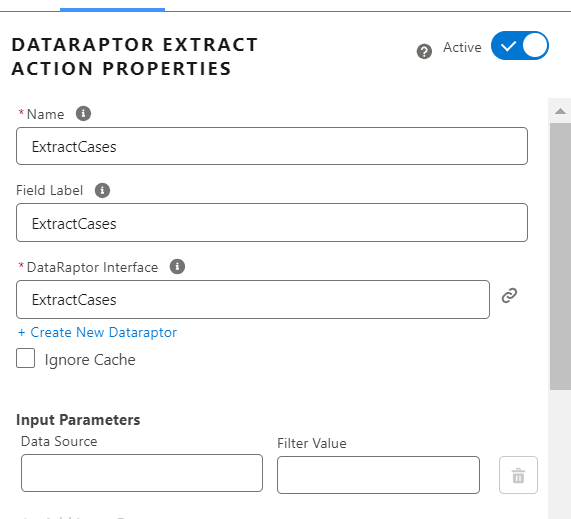Click the Ignore Cache label text
Screen dimensions: 571x519
pos(90,360)
